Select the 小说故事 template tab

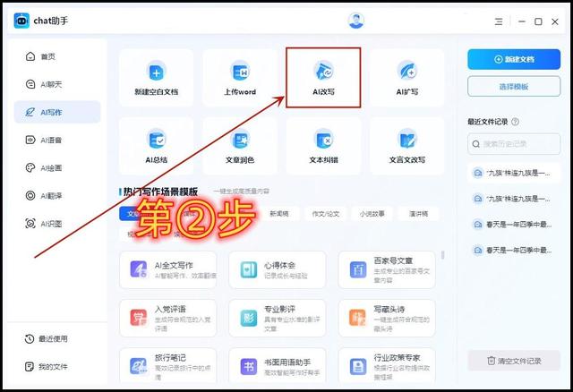[372, 214]
